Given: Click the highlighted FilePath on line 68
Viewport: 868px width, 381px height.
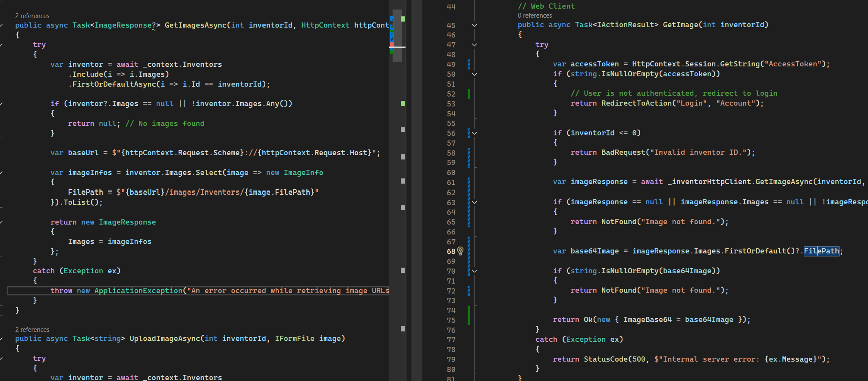Looking at the screenshot, I should click(821, 251).
